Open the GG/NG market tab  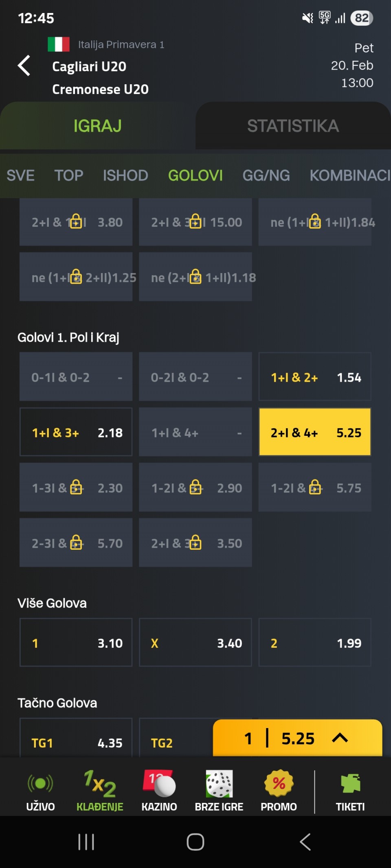point(266,175)
